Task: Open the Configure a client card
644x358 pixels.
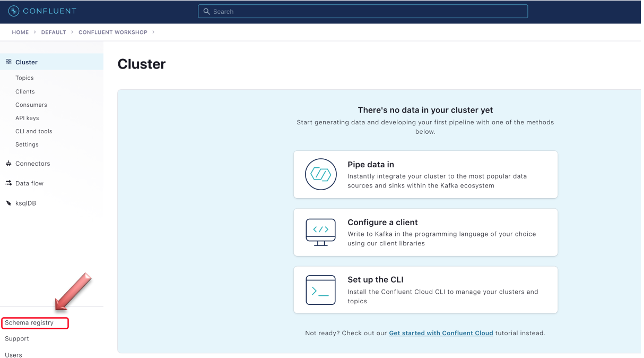Action: [425, 232]
